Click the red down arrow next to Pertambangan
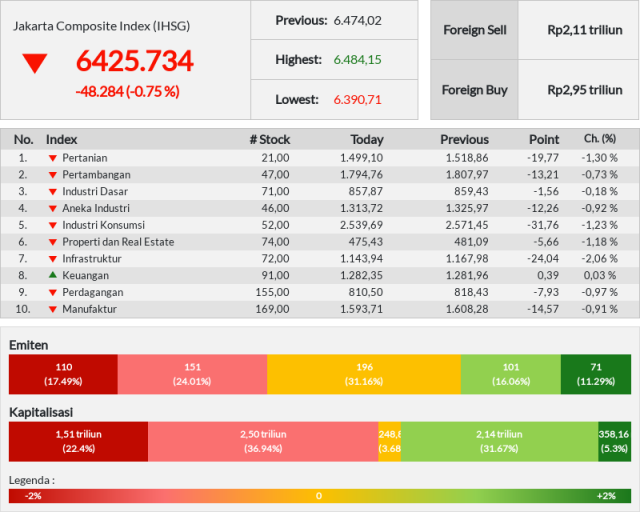The image size is (640, 528). pos(53,175)
